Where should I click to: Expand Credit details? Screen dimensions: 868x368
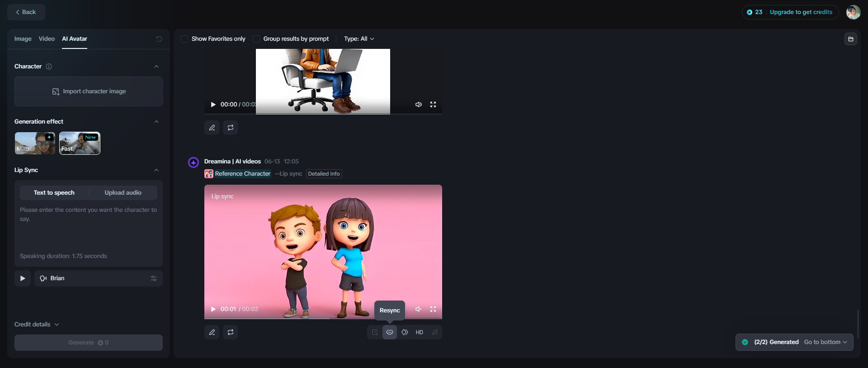[x=37, y=325]
